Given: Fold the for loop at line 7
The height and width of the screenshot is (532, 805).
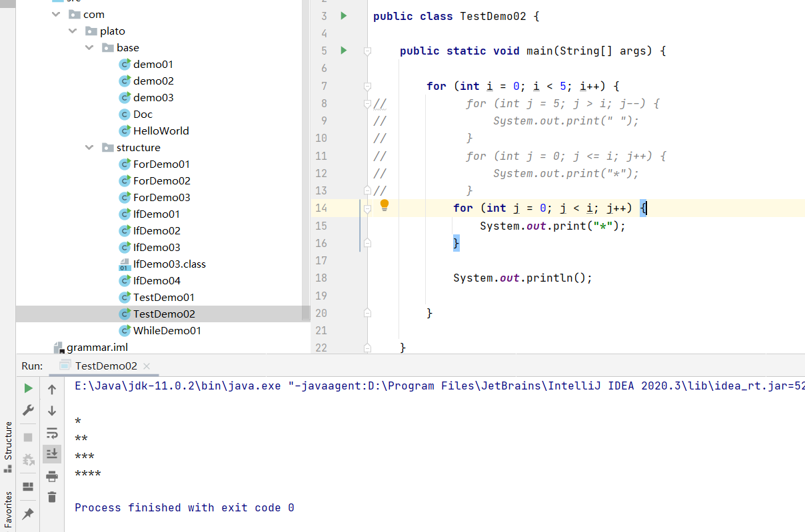Looking at the screenshot, I should coord(367,86).
